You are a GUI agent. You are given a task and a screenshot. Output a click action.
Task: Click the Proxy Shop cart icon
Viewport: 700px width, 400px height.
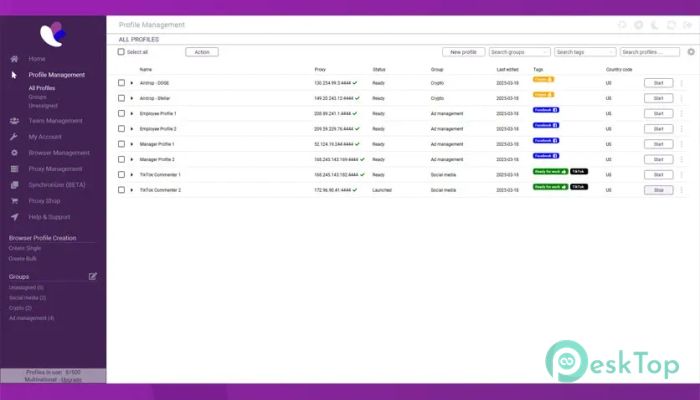pyautogui.click(x=14, y=201)
